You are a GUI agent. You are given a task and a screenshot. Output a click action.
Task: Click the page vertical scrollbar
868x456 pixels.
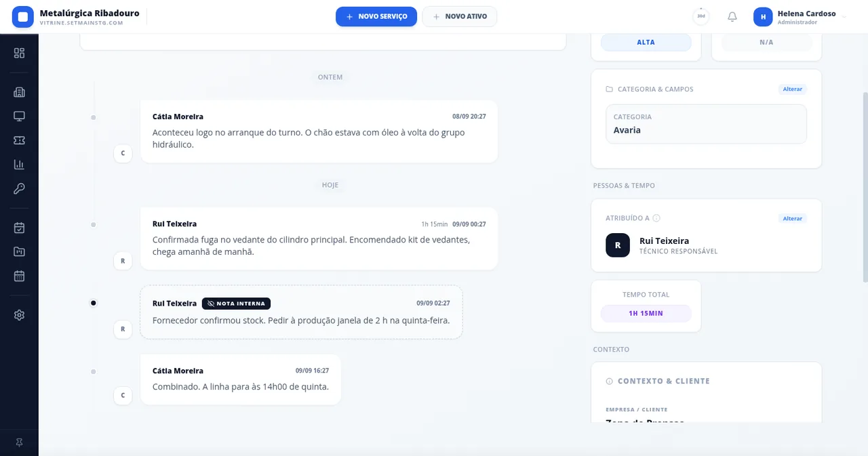[x=865, y=188]
